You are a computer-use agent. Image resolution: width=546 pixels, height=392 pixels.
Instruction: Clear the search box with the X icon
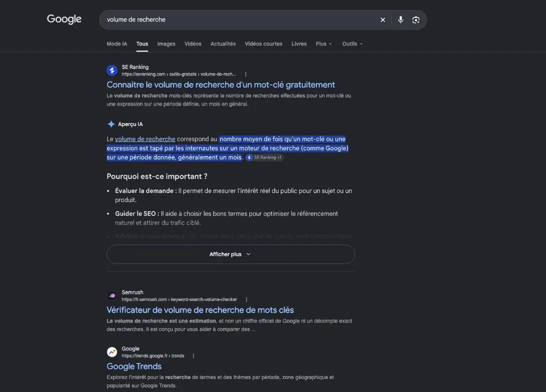point(383,20)
